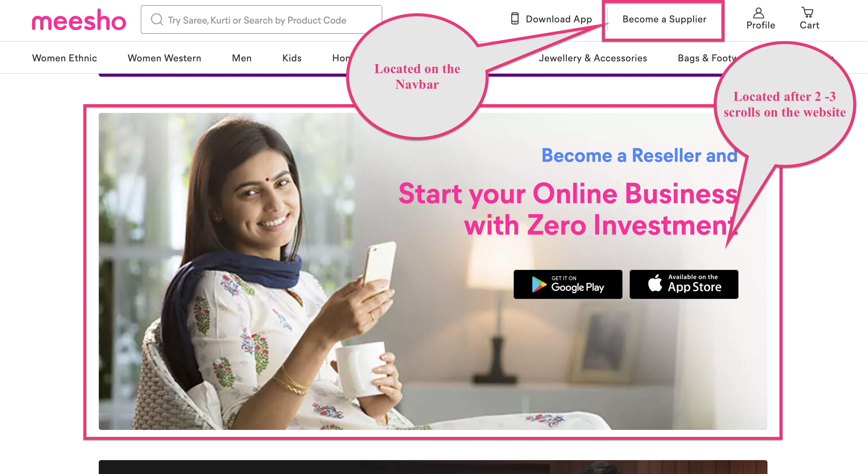The height and width of the screenshot is (474, 868).
Task: Expand the Kids category menu
Action: [x=292, y=58]
